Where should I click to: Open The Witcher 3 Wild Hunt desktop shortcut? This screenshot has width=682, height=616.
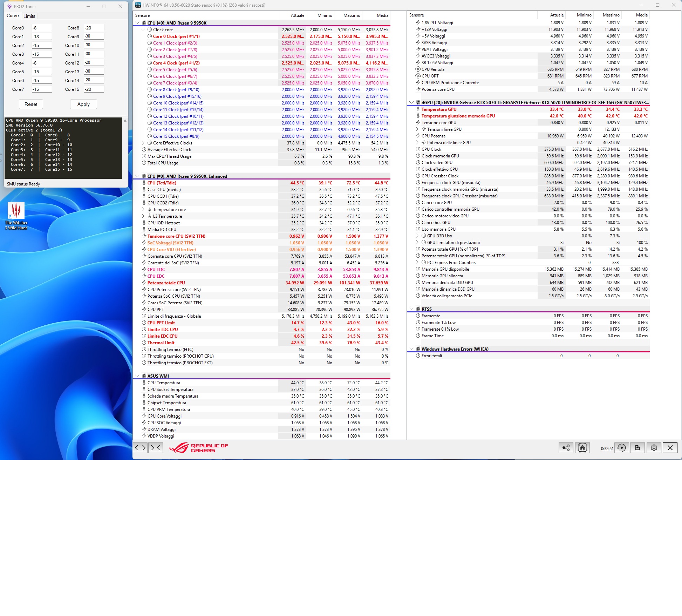[16, 216]
